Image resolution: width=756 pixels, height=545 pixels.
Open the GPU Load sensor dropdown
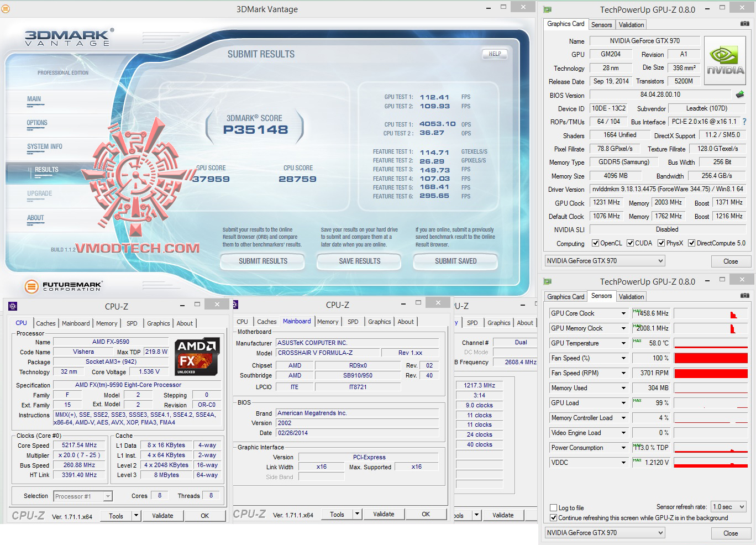[x=623, y=403]
